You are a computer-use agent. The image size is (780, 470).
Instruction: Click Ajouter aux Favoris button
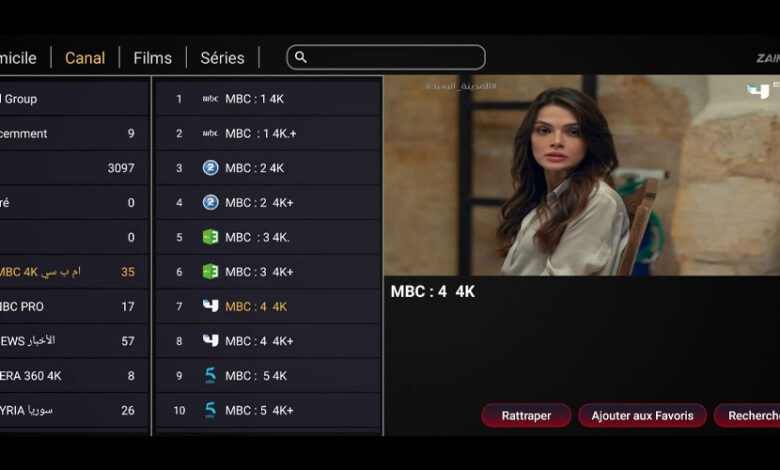(642, 415)
